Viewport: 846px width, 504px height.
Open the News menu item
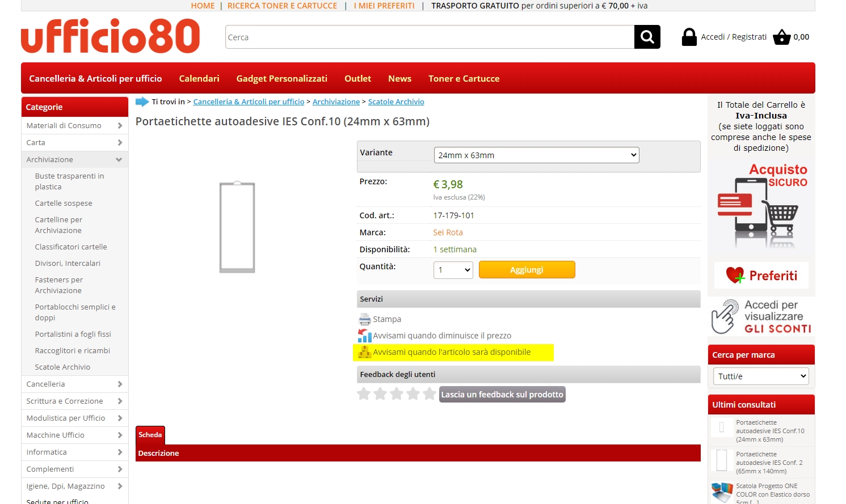point(399,79)
